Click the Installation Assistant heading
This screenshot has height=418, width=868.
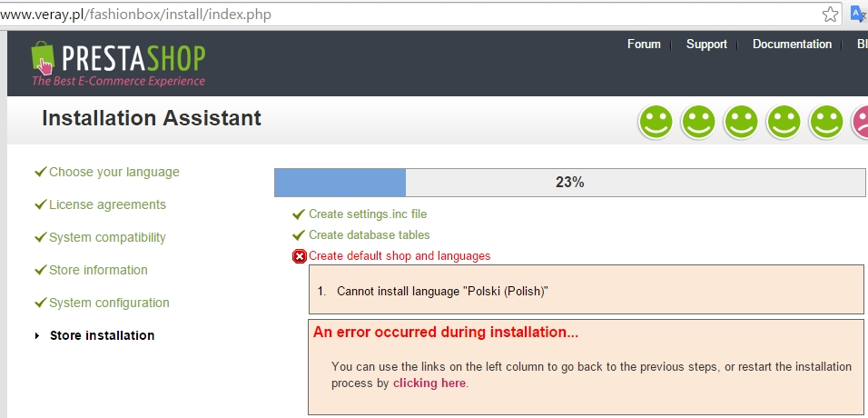coord(152,118)
